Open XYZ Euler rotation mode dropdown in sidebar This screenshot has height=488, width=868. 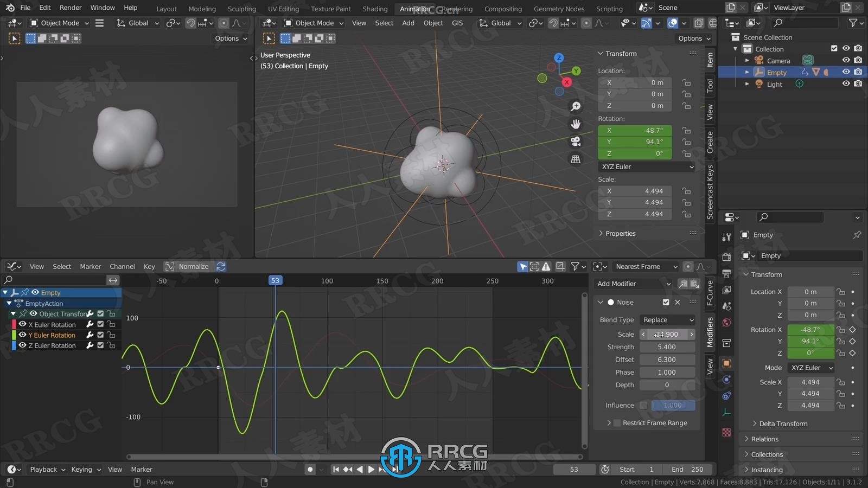tap(647, 166)
